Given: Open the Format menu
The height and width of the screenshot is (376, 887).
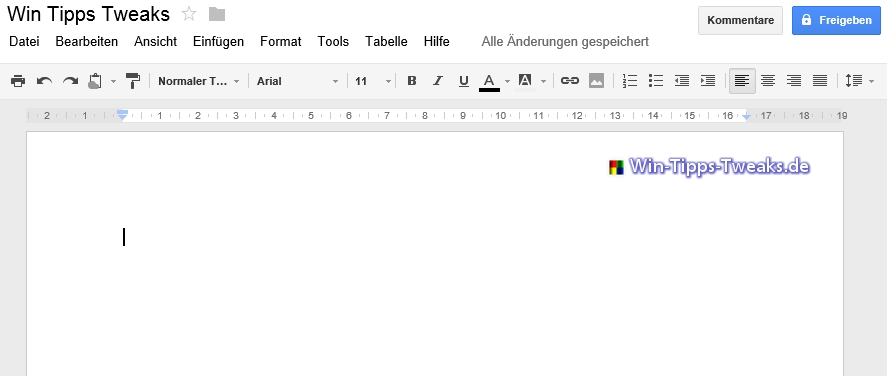Looking at the screenshot, I should click(x=281, y=41).
